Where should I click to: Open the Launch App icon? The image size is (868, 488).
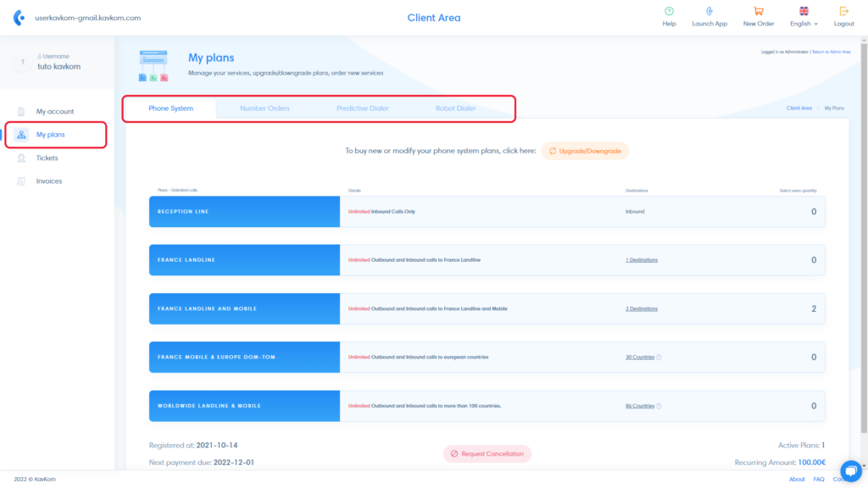click(x=709, y=11)
